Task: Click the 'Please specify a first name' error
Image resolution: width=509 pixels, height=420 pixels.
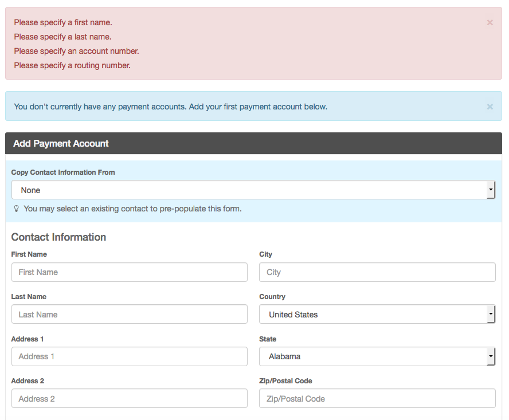Action: coord(63,22)
